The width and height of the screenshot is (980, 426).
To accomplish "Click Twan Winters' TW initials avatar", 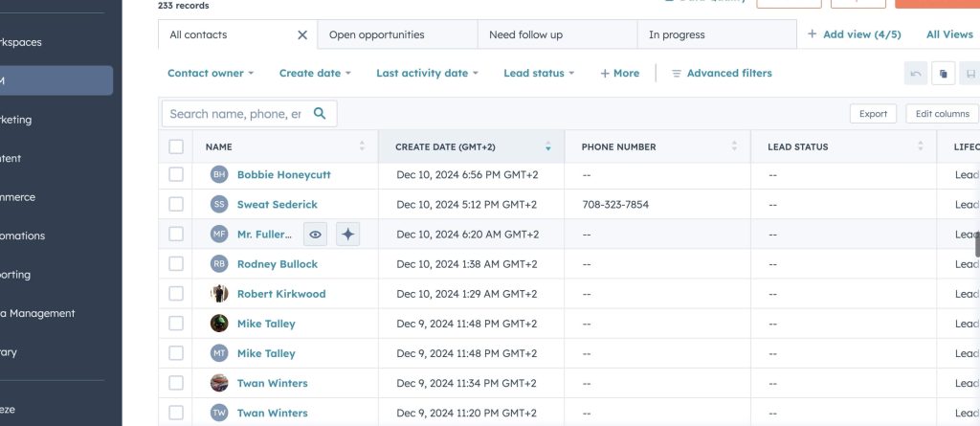I will (x=219, y=413).
